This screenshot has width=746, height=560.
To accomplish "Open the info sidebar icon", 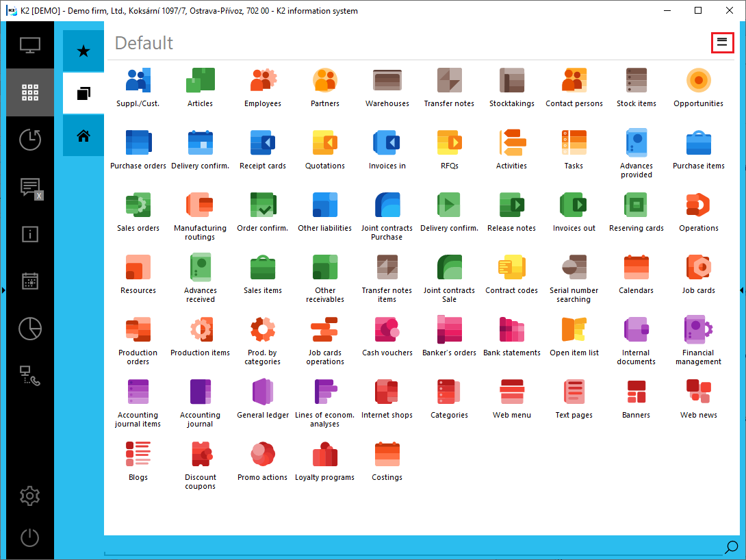I will tap(30, 234).
